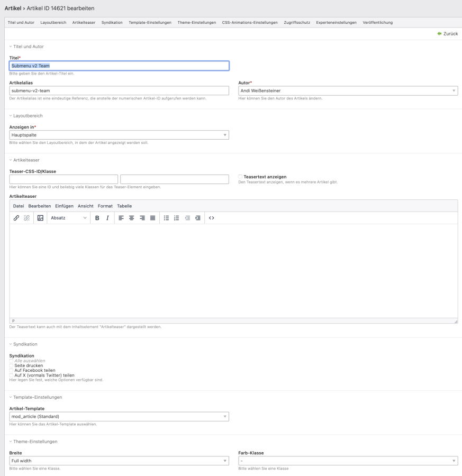Click the Zurück link

pos(447,34)
